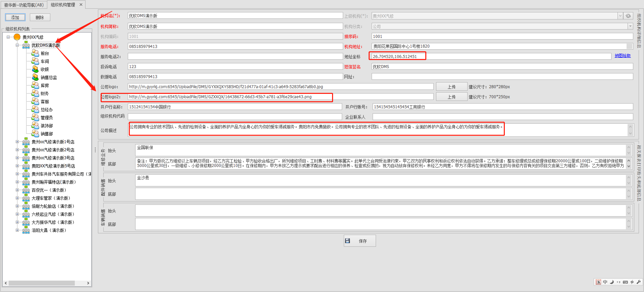Click the 管理员 department icon
644x292 pixels.
coord(35,117)
